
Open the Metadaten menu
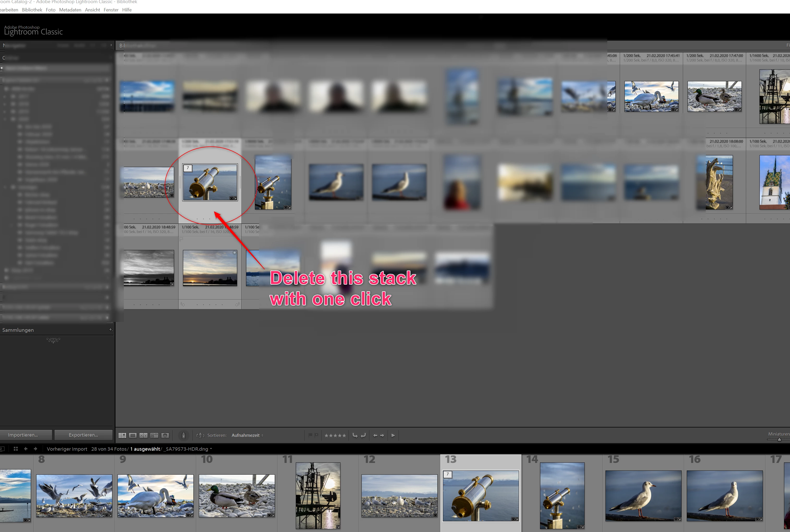click(70, 10)
